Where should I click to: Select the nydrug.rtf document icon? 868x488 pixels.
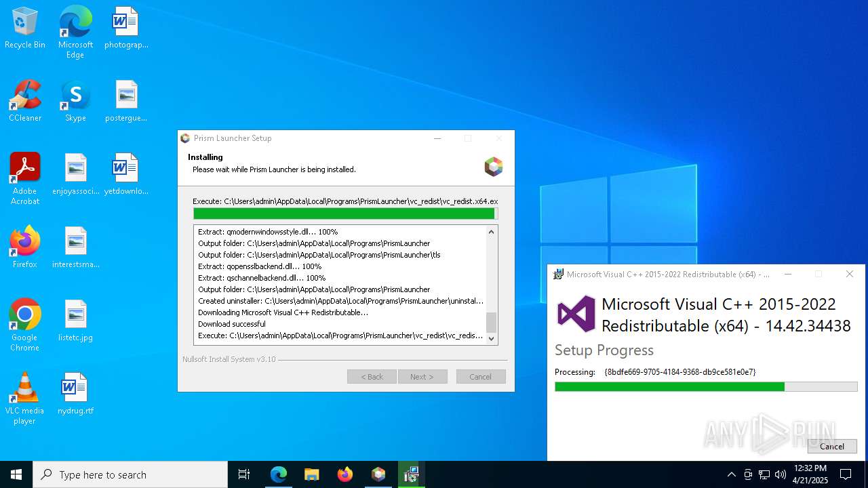point(75,394)
